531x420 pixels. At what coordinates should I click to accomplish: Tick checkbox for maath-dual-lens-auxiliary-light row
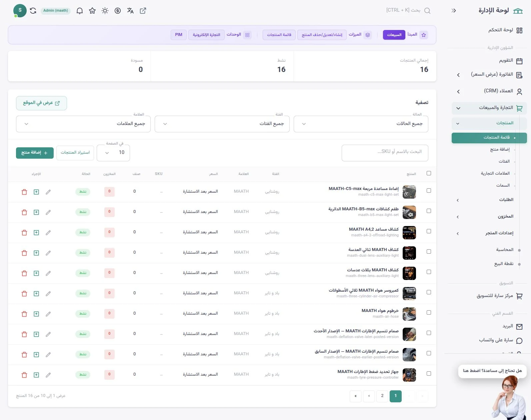(429, 252)
